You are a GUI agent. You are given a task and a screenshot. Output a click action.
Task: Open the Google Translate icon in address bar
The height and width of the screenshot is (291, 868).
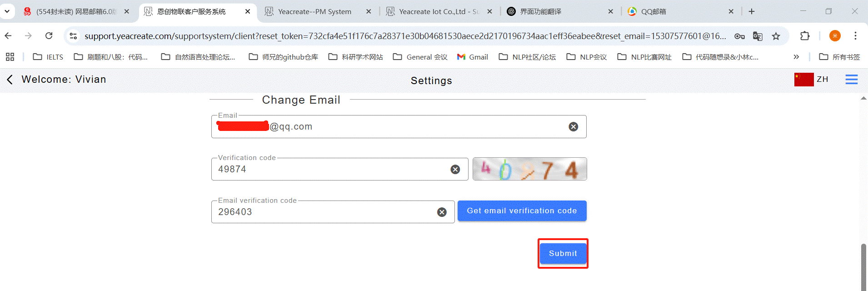click(758, 36)
